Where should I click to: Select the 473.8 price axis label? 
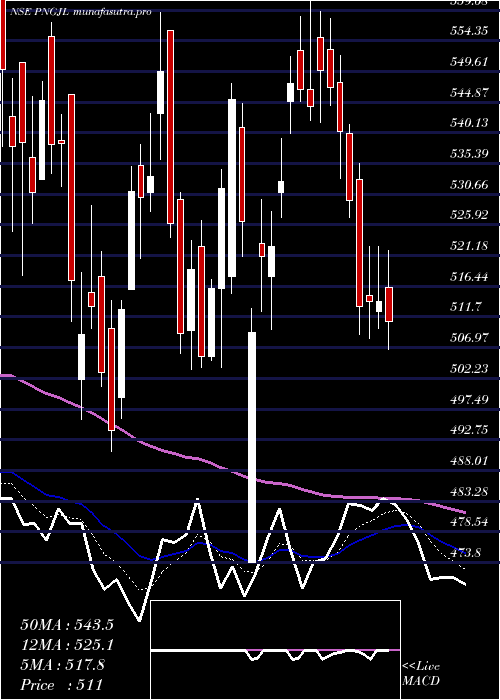pos(466,553)
